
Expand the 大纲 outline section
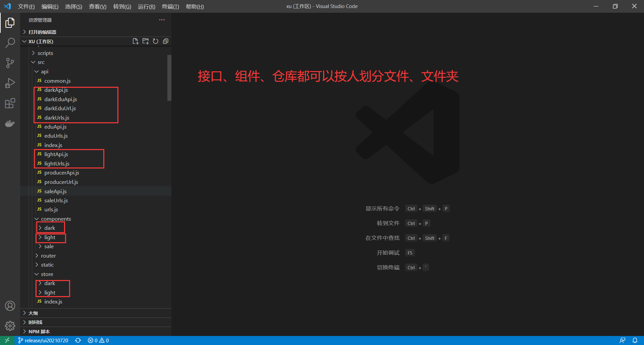tap(96, 313)
